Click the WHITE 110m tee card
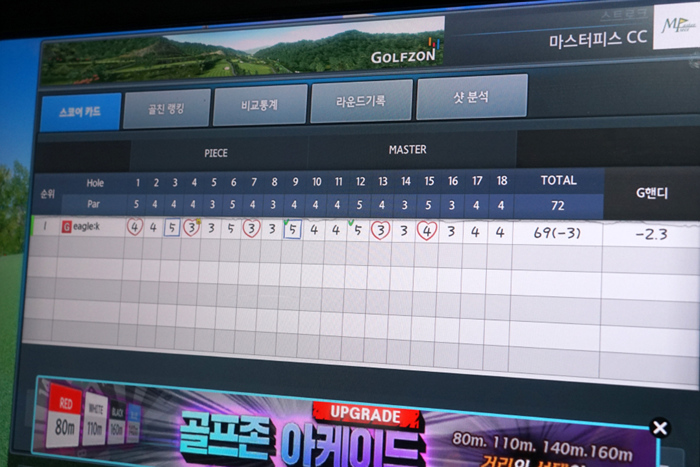The height and width of the screenshot is (467, 700). (95, 419)
